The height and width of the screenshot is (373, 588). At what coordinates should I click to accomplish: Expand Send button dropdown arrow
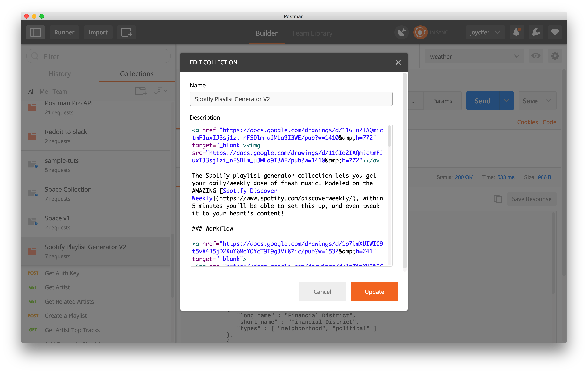click(x=506, y=101)
